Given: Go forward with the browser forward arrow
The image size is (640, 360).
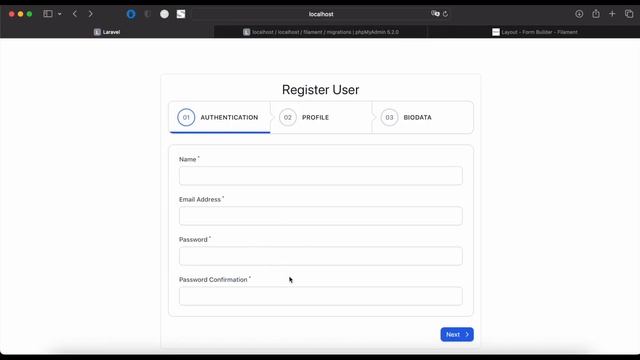Looking at the screenshot, I should point(91,14).
